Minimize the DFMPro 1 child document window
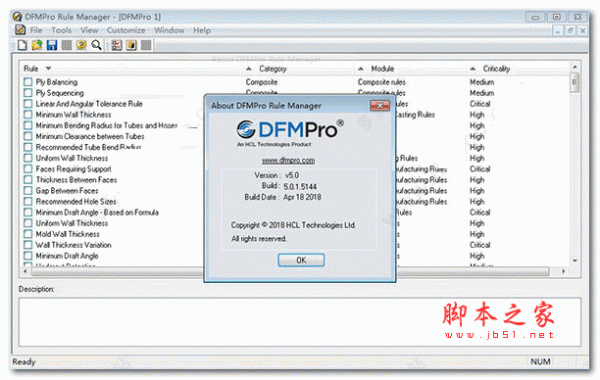 558,31
